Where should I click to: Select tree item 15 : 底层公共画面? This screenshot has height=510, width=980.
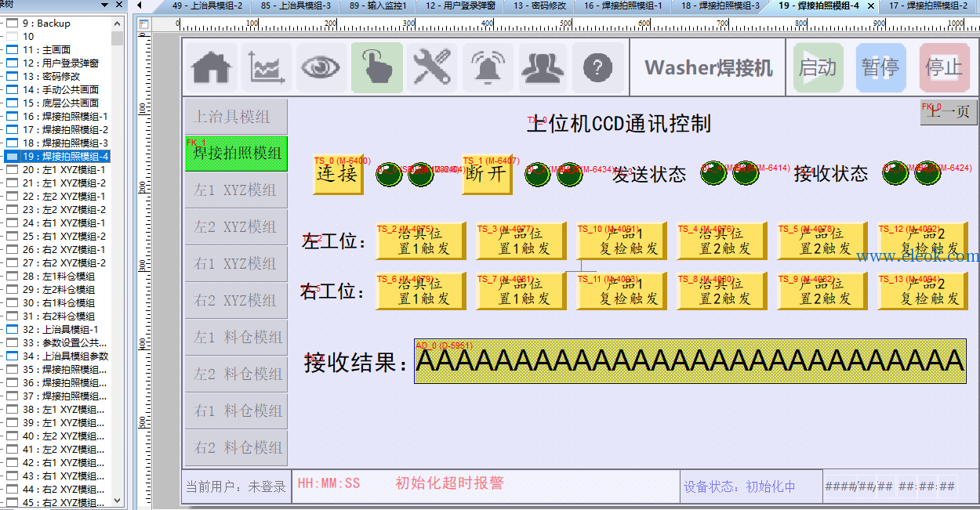click(60, 103)
